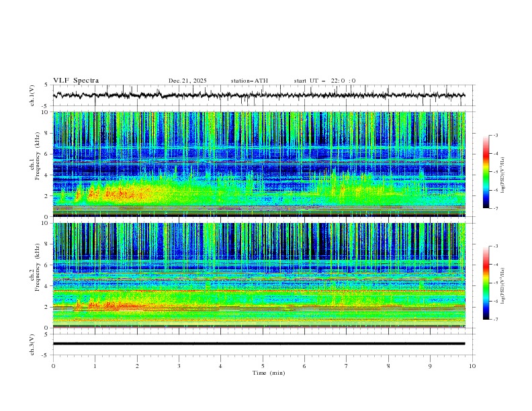The height and width of the screenshot is (411, 532).
Task: Click the ch.2 spectrogram panel
Action: pos(259,275)
